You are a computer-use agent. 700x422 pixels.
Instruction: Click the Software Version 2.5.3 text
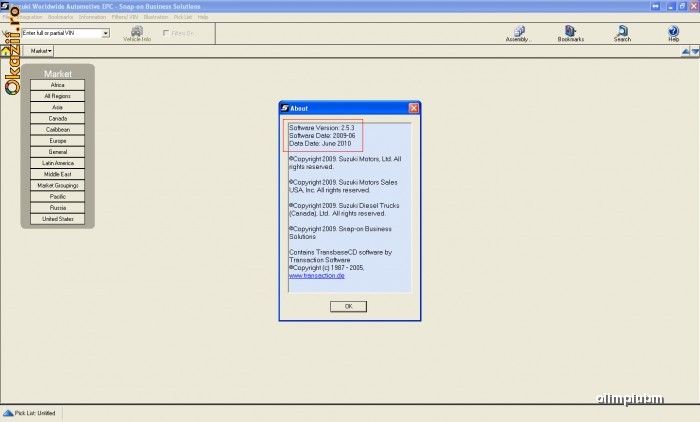(x=321, y=128)
